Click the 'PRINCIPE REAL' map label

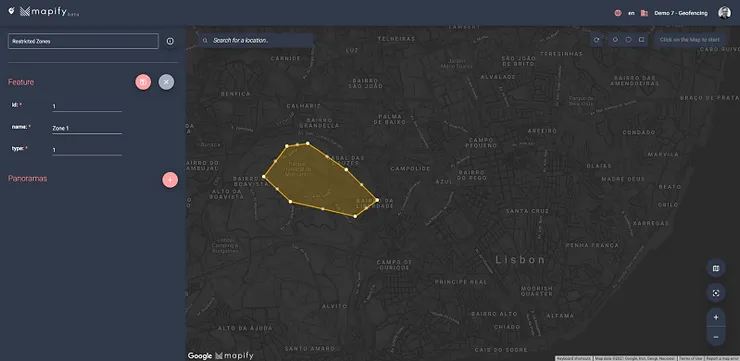[460, 282]
